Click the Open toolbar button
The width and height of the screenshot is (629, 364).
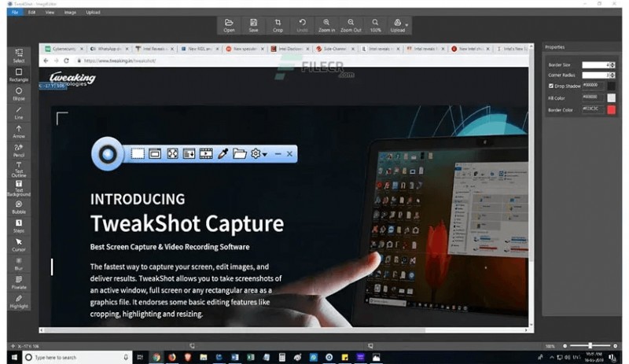[x=229, y=25]
